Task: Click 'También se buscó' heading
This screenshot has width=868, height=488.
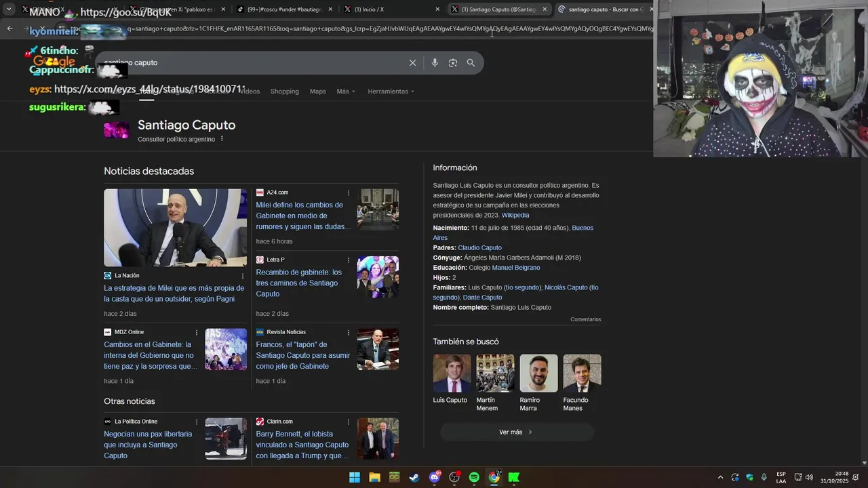Action: coord(466,342)
